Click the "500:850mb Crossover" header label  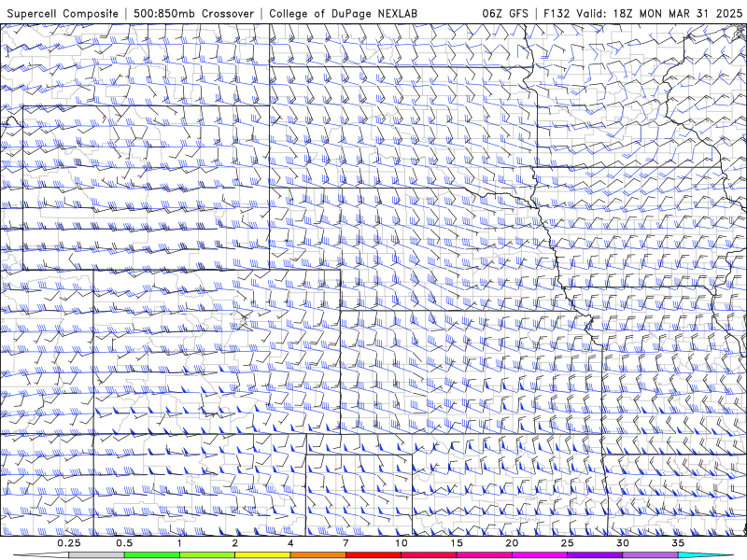[x=193, y=13]
